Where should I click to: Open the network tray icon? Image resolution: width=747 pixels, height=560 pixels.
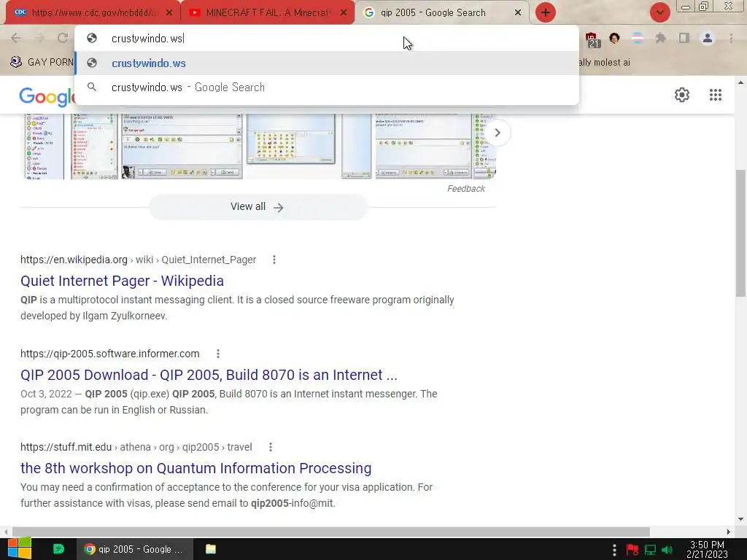[650, 550]
